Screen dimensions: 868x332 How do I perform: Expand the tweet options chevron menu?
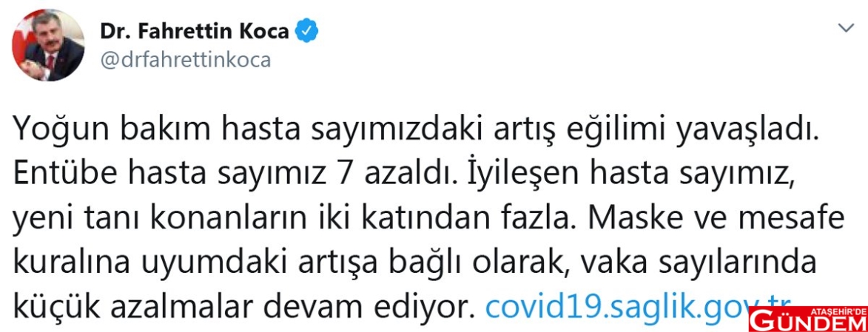click(x=846, y=28)
